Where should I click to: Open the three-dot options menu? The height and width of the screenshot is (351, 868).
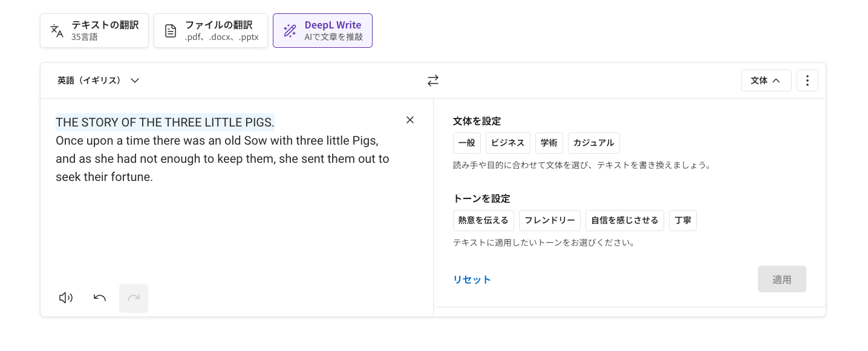click(x=808, y=80)
